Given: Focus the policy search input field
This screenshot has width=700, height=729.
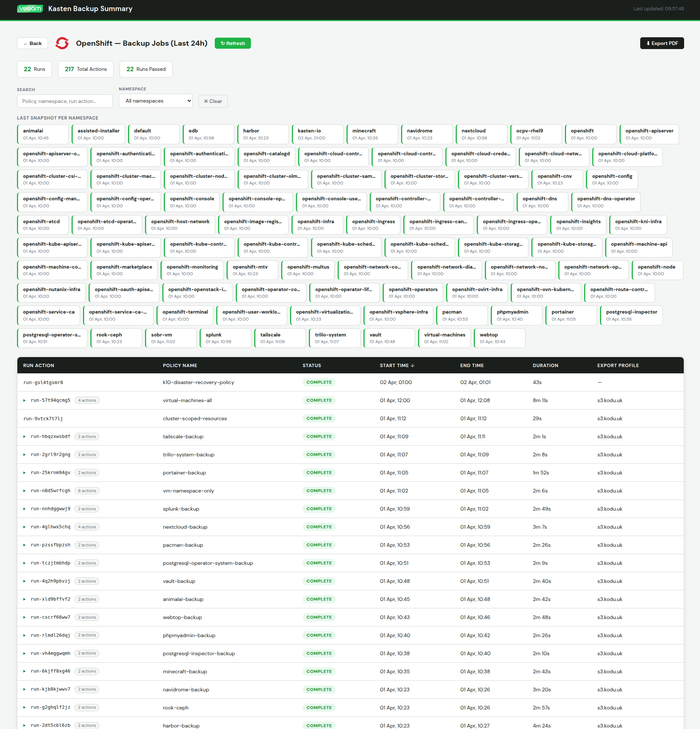Looking at the screenshot, I should (x=65, y=101).
